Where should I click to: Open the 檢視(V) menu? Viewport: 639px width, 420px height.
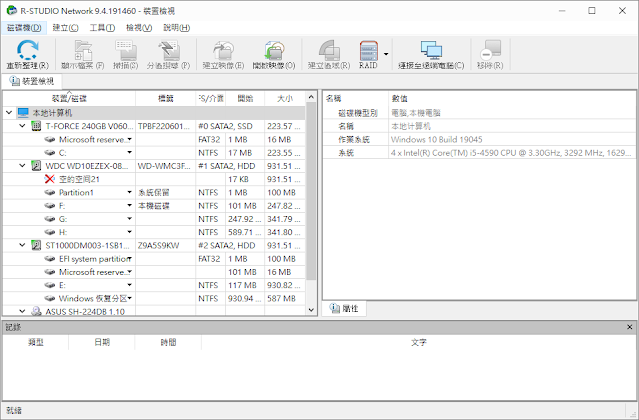tap(139, 28)
